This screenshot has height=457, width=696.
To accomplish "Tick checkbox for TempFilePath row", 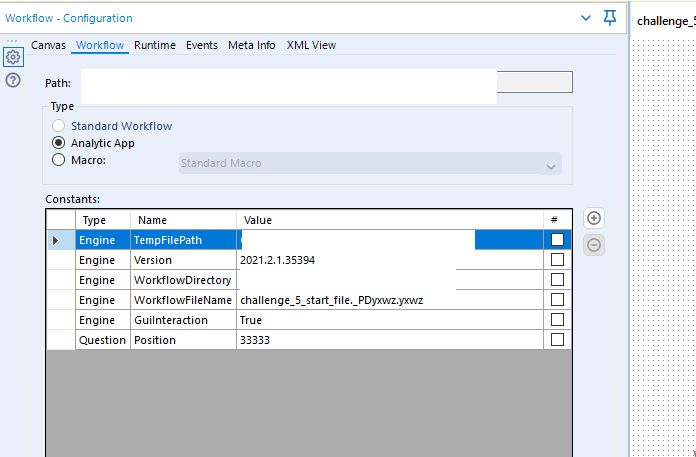I will point(557,240).
